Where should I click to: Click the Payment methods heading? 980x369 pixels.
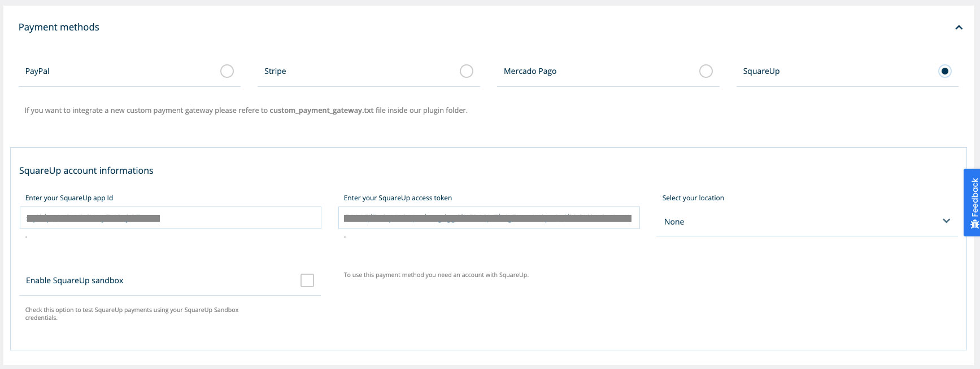(x=59, y=27)
